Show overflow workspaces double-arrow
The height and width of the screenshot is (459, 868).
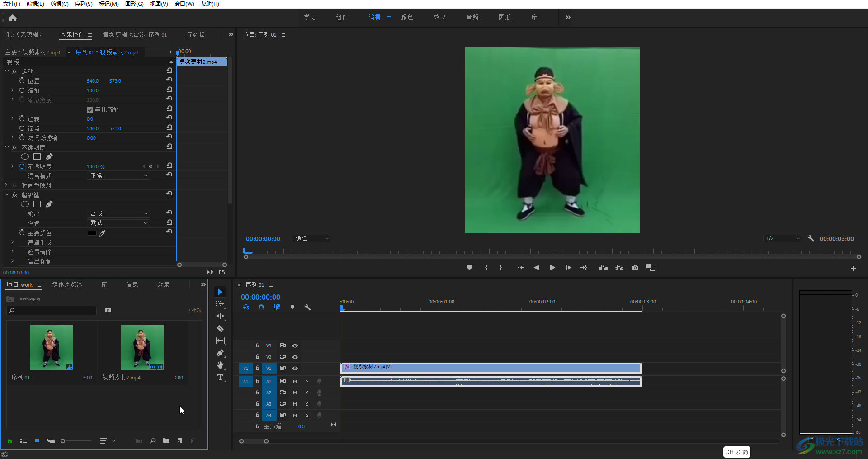pos(568,17)
